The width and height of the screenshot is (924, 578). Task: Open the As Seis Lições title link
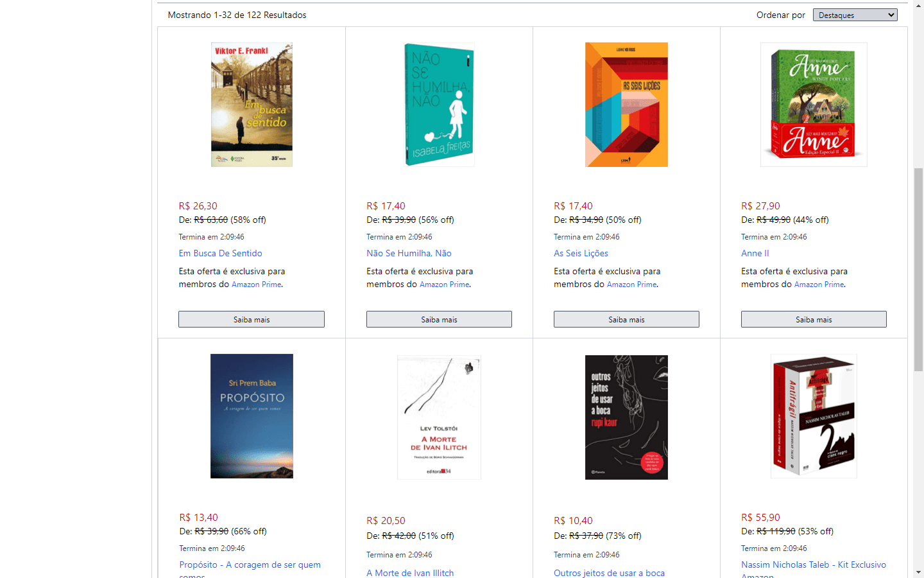tap(581, 253)
